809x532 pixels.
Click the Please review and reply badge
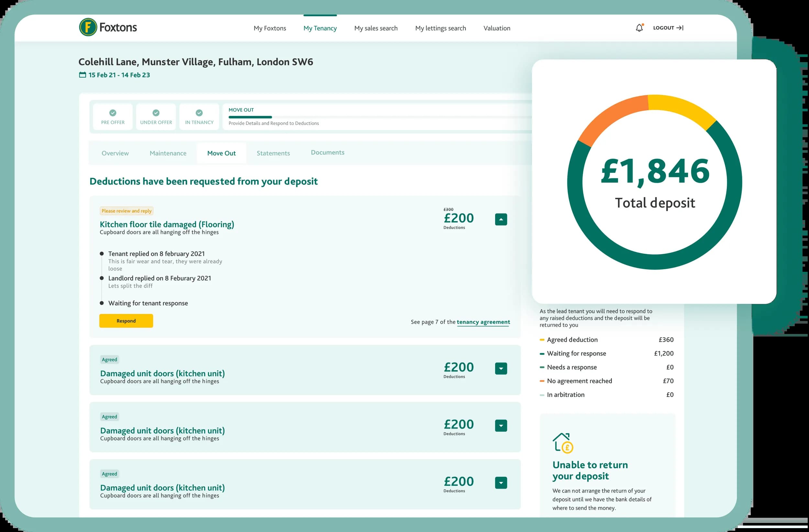point(127,211)
